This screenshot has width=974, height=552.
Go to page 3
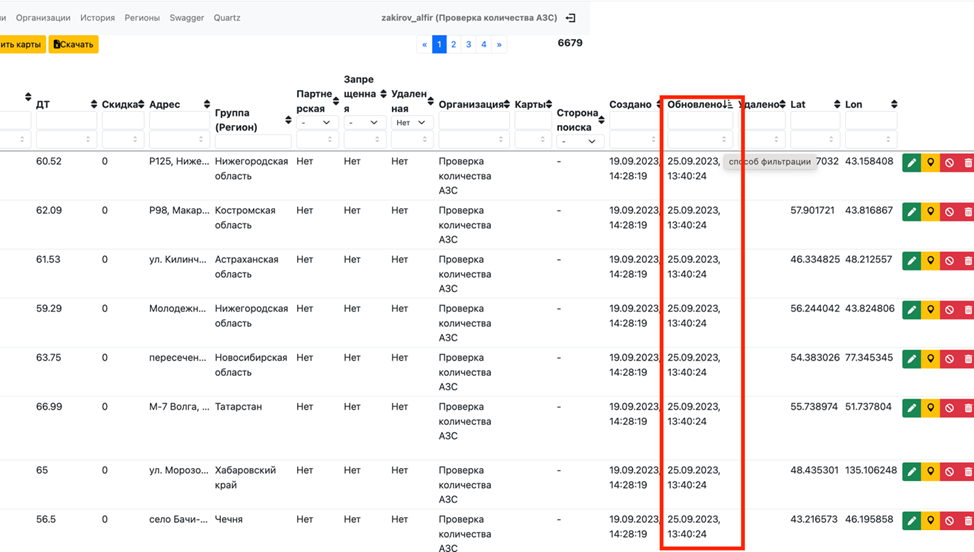click(x=468, y=44)
